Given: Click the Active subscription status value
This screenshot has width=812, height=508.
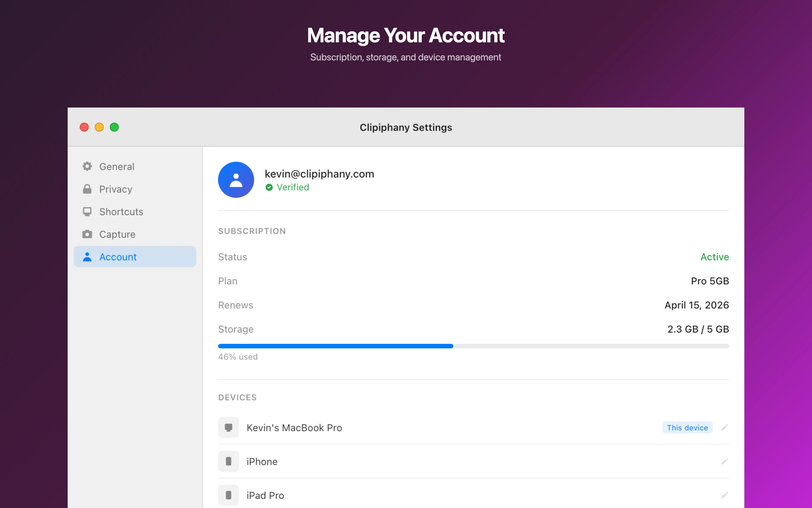Looking at the screenshot, I should 715,257.
